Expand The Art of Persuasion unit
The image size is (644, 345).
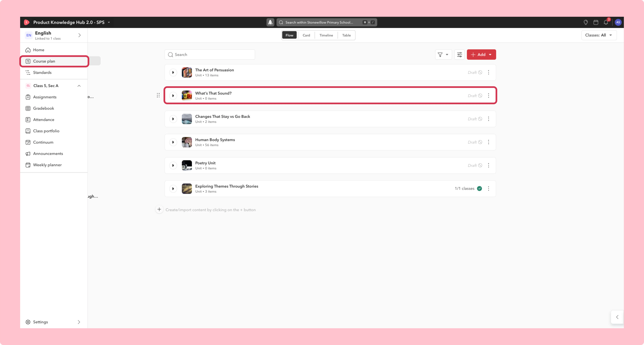pos(173,72)
